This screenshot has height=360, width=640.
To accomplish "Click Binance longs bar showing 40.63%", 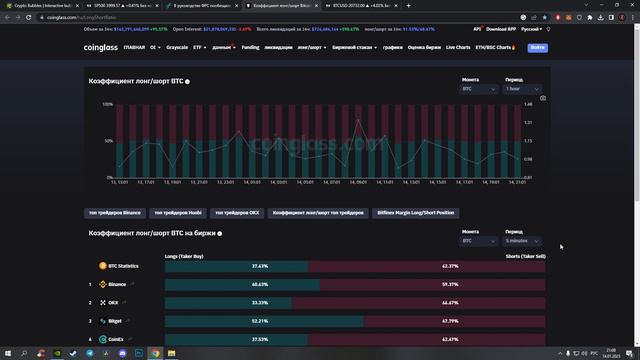I will (242, 284).
